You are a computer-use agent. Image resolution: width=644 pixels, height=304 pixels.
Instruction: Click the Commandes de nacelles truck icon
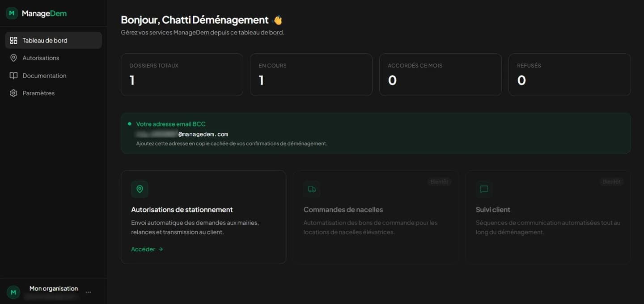click(312, 189)
